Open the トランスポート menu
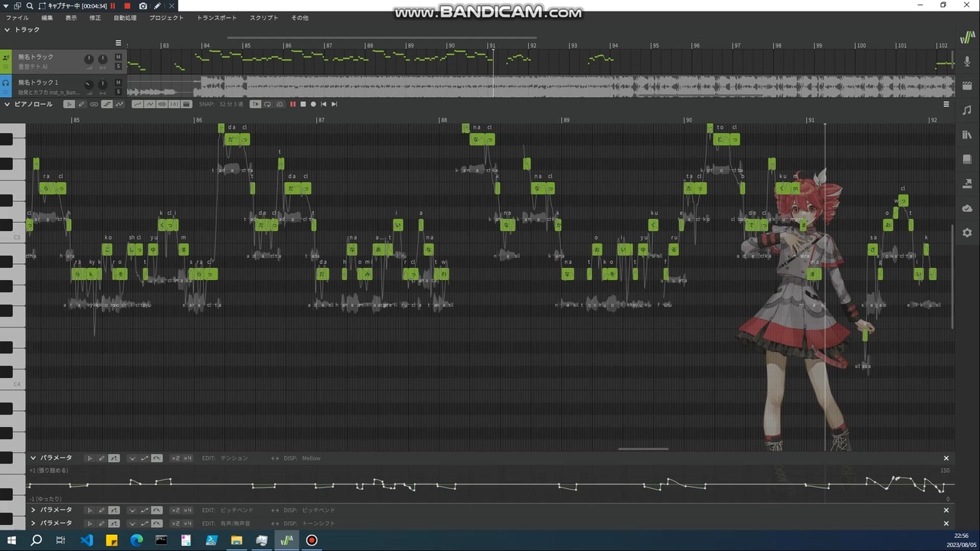This screenshot has width=980, height=551. coord(217,18)
